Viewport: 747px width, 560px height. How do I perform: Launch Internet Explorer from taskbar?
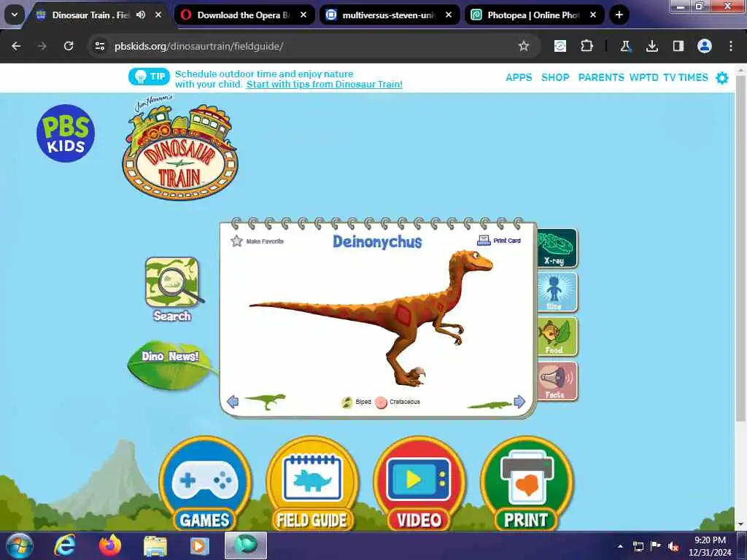[x=64, y=545]
